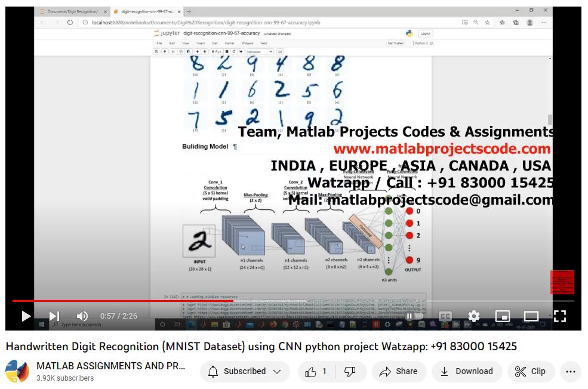This screenshot has width=588, height=389.
Task: Seek using the red progress bar
Action: click(x=119, y=301)
